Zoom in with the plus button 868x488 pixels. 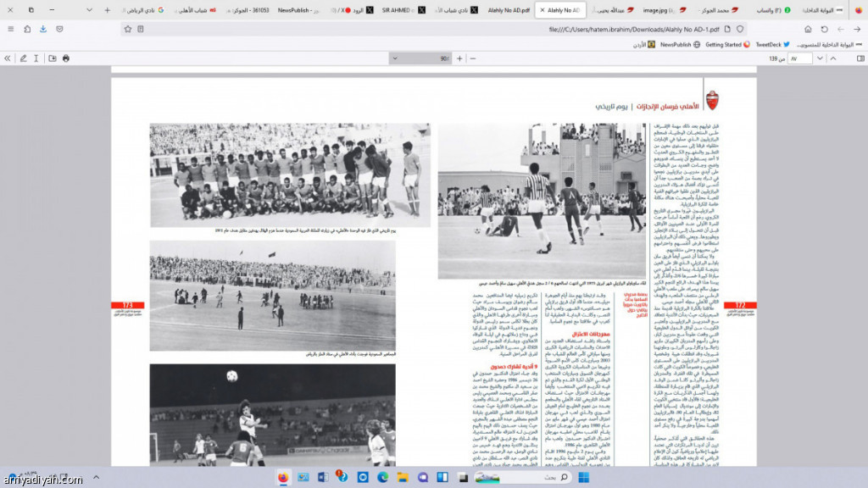(x=459, y=58)
